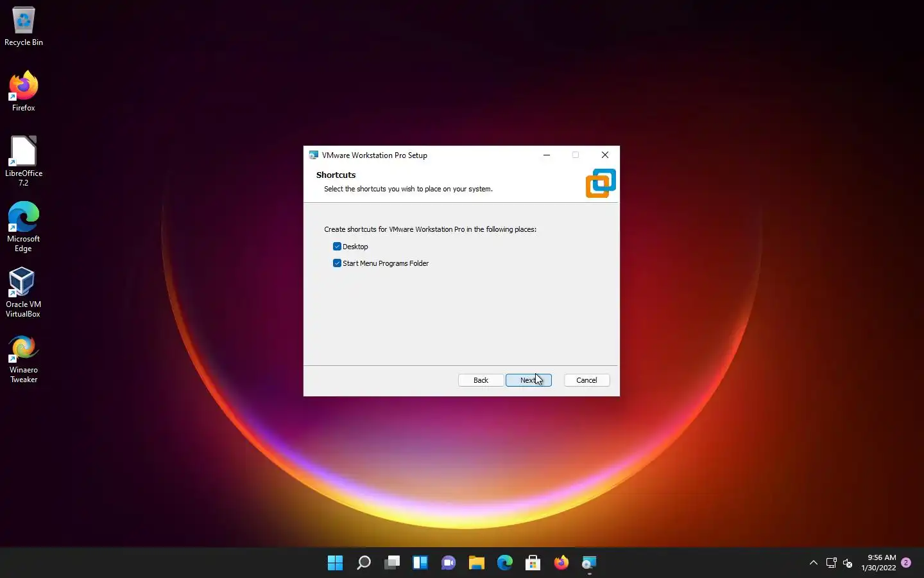Select Oracle VM VirtualBox desktop icon
This screenshot has height=578, width=924.
click(x=24, y=292)
